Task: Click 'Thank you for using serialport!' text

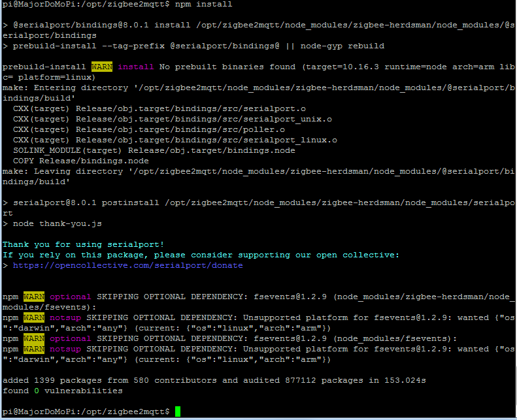Action: point(84,244)
